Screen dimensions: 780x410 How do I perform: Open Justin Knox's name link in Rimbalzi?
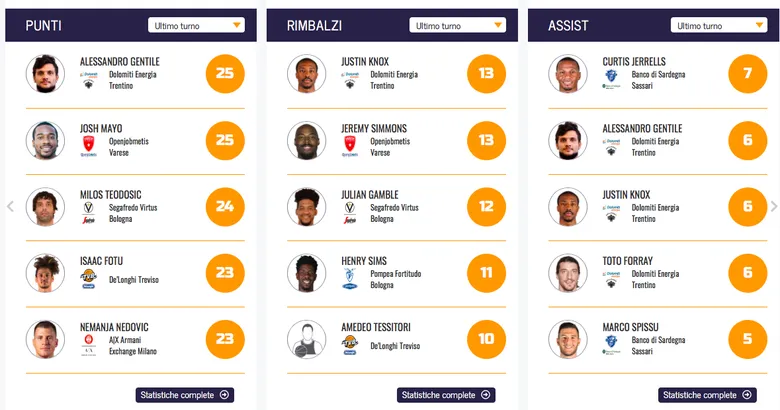click(x=364, y=61)
